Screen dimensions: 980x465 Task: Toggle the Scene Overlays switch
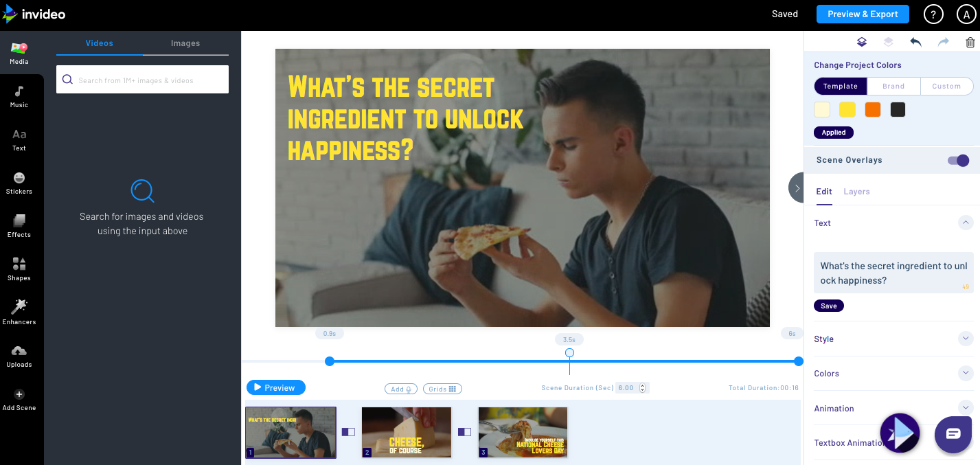pos(958,160)
